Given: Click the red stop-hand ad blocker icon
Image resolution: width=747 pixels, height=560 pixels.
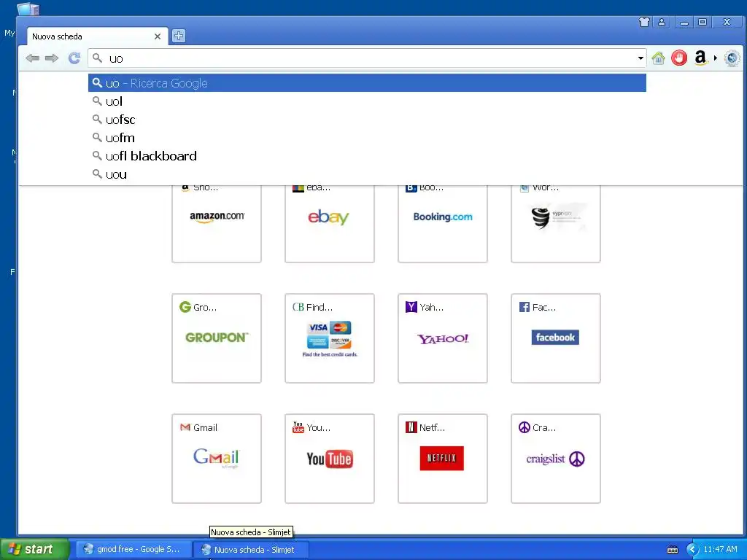Looking at the screenshot, I should tap(679, 58).
